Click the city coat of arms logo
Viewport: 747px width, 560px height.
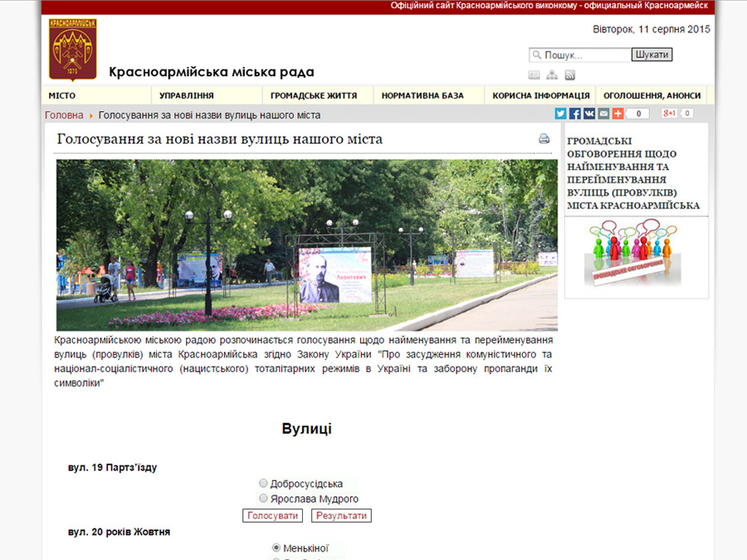tap(73, 50)
